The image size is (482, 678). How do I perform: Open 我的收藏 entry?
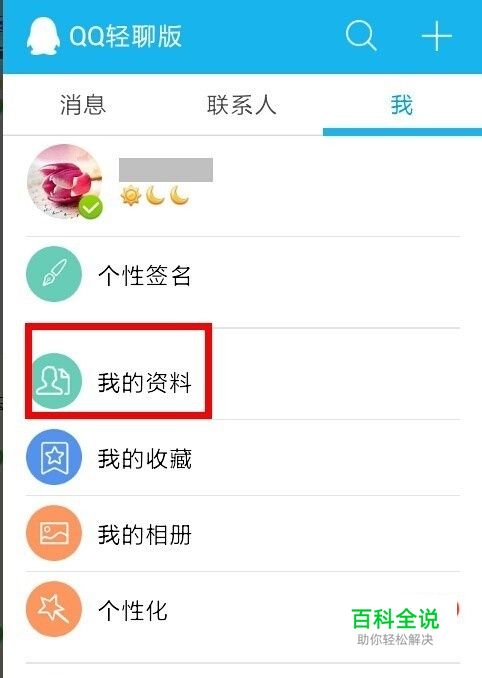[x=243, y=457]
